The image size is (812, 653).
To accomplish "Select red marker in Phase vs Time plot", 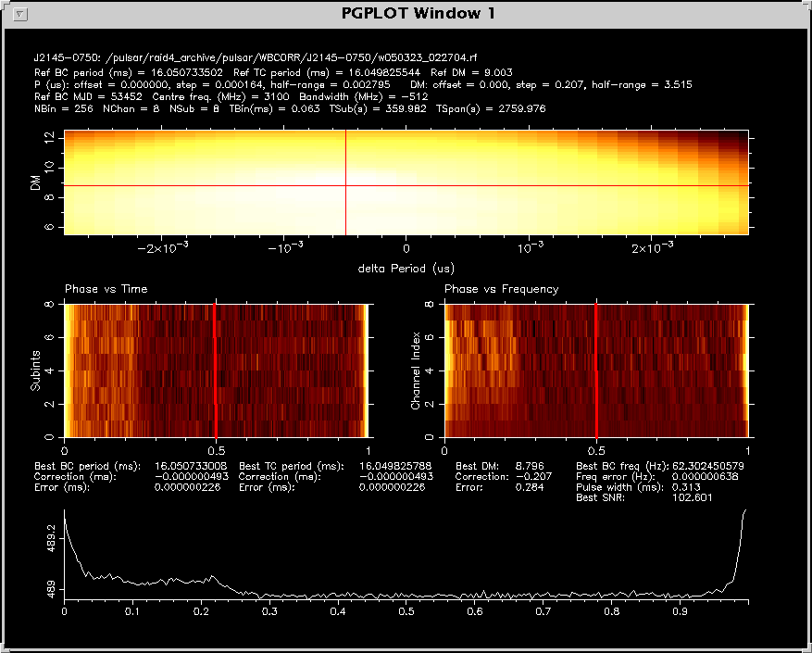I will (x=215, y=370).
